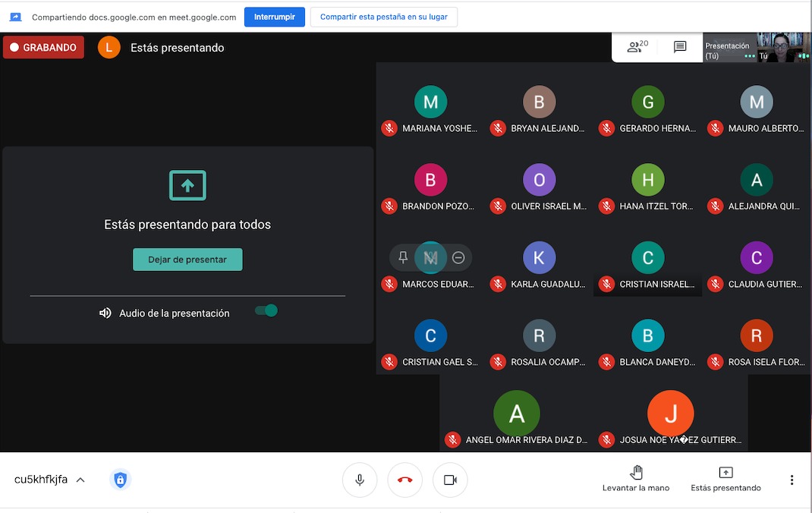The width and height of the screenshot is (812, 513).
Task: Click the blue security shield icon
Action: click(x=120, y=480)
